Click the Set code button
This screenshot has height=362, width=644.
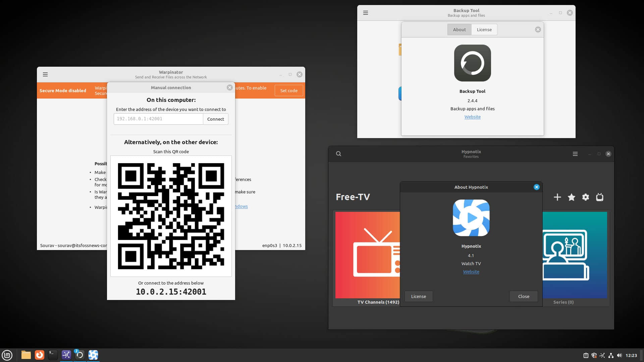289,90
